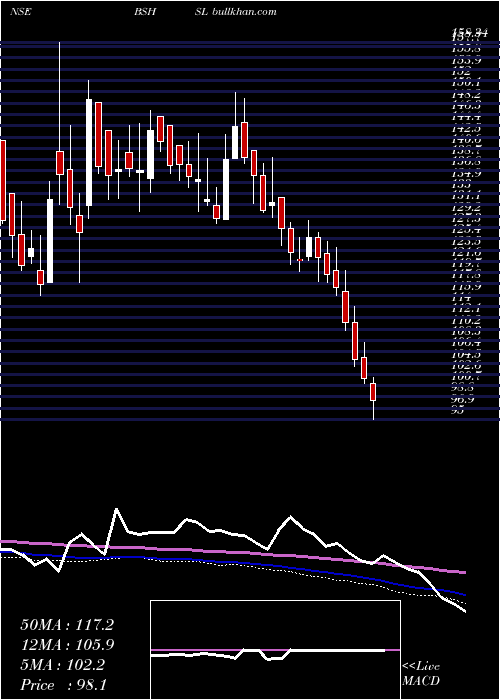Viewport: 500px width, 700px height.
Task: Click the Price : 98.1 readout
Action: (x=63, y=685)
